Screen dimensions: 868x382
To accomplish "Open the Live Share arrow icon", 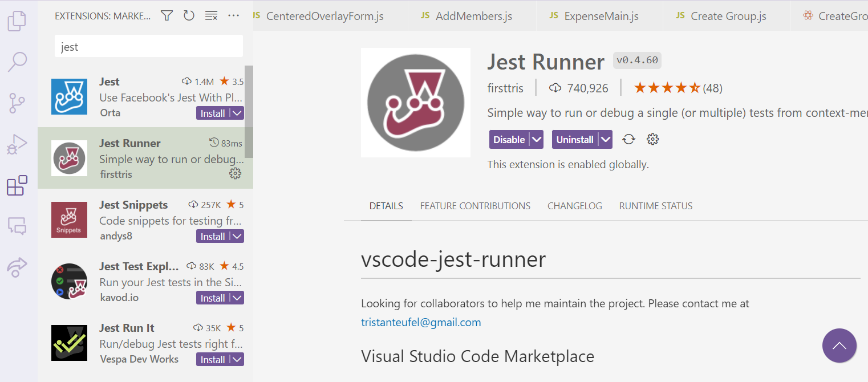I will [17, 267].
